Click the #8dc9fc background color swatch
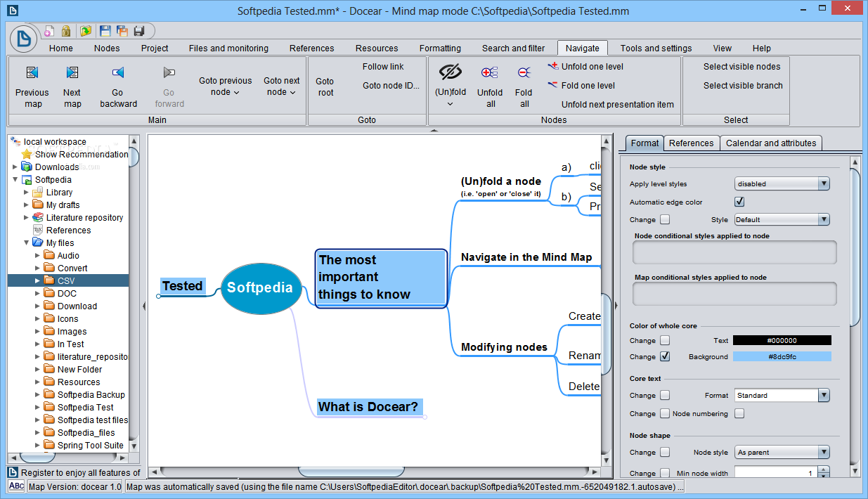This screenshot has width=868, height=499. click(782, 357)
